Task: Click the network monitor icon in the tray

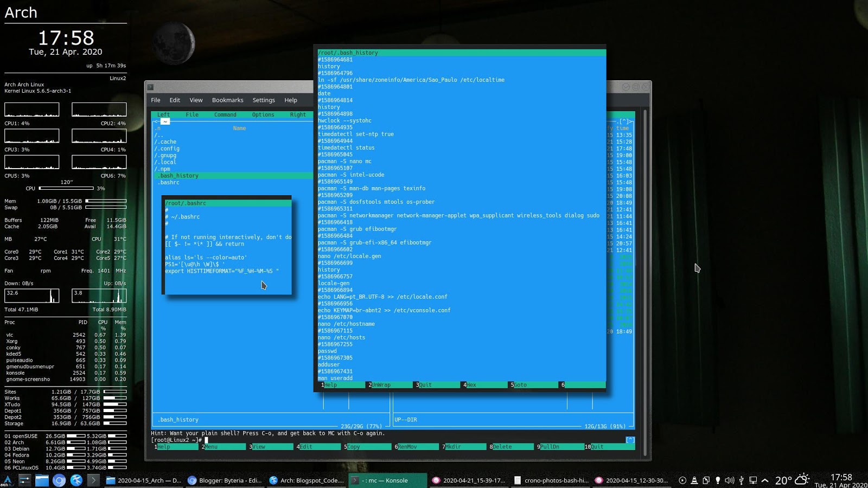Action: (x=753, y=480)
